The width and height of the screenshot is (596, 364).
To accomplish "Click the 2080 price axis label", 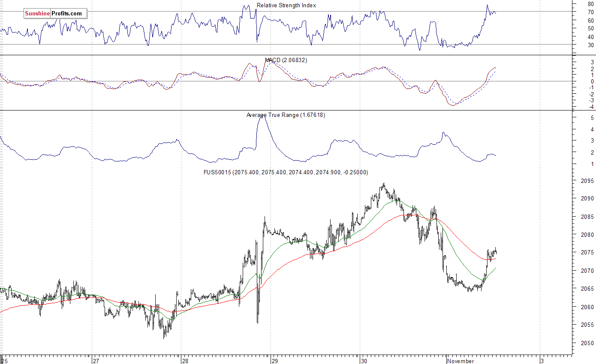I will click(x=587, y=235).
